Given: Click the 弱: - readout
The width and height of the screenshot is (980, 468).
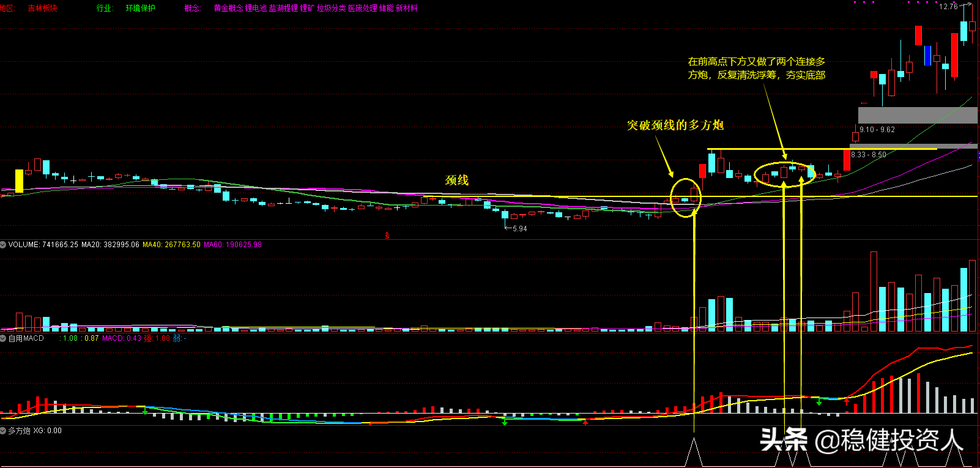Looking at the screenshot, I should pyautogui.click(x=180, y=338).
